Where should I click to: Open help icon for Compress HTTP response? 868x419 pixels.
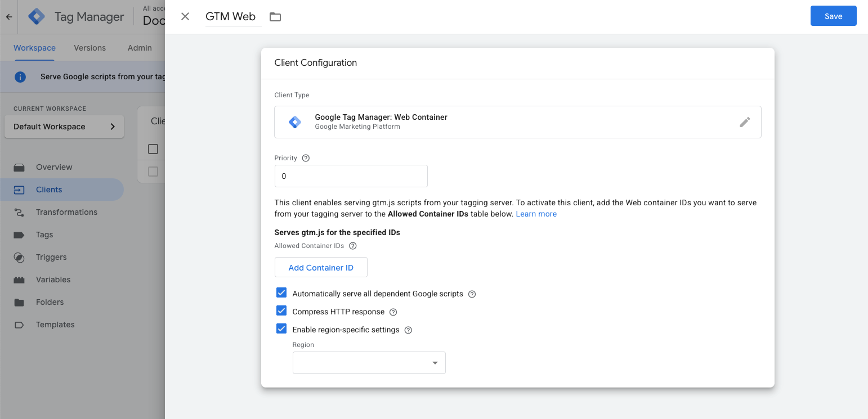(393, 312)
